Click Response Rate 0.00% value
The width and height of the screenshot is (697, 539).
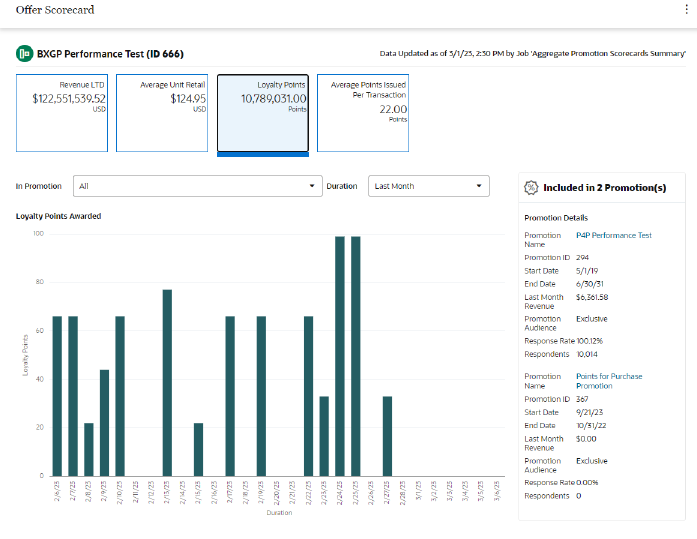click(587, 483)
